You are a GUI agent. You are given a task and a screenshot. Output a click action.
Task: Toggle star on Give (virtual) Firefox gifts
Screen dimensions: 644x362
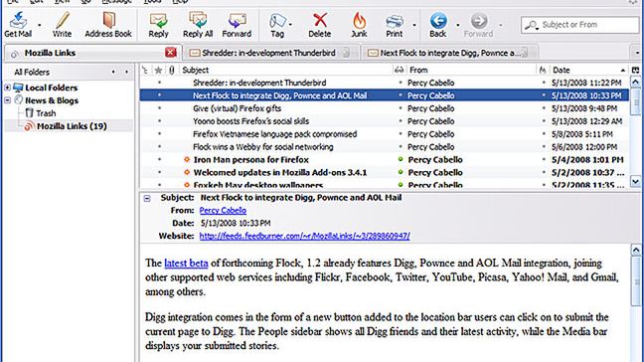pyautogui.click(x=159, y=108)
